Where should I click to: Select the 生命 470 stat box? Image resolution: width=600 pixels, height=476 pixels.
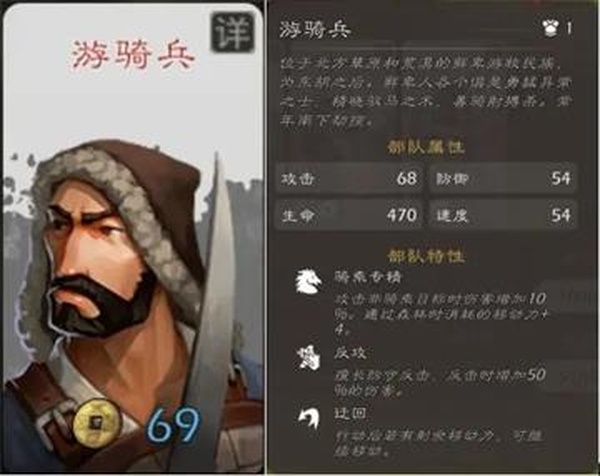(349, 215)
